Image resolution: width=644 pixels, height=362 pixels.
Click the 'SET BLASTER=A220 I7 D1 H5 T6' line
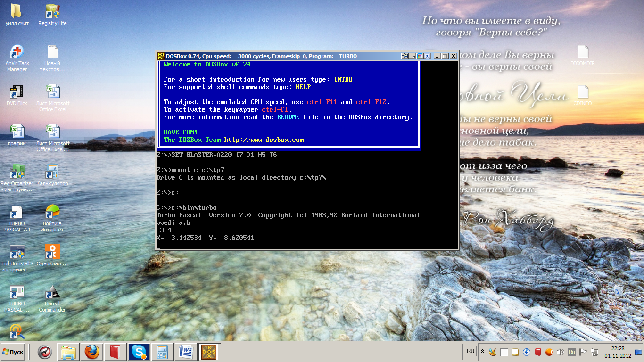pyautogui.click(x=216, y=155)
